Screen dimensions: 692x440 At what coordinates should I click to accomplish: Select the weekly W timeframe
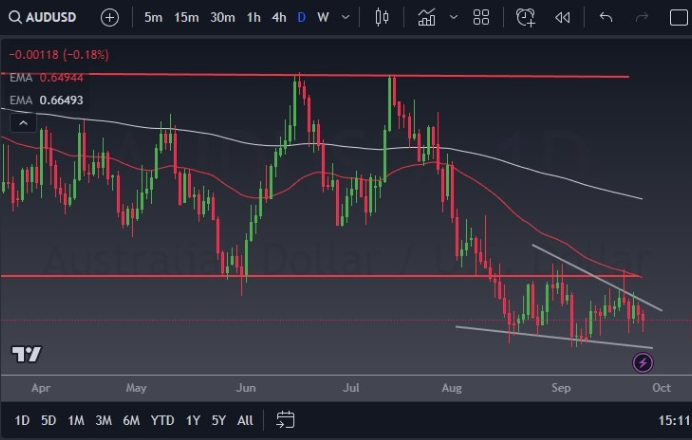(323, 17)
